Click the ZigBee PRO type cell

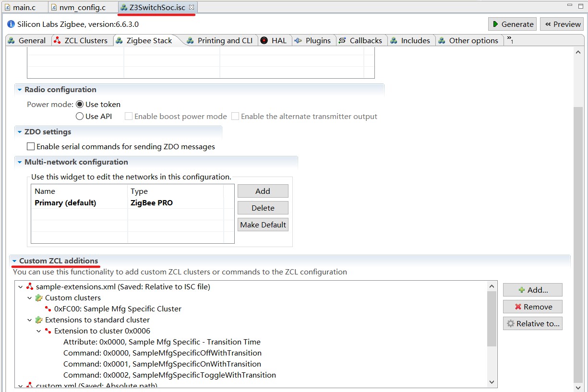tap(152, 202)
